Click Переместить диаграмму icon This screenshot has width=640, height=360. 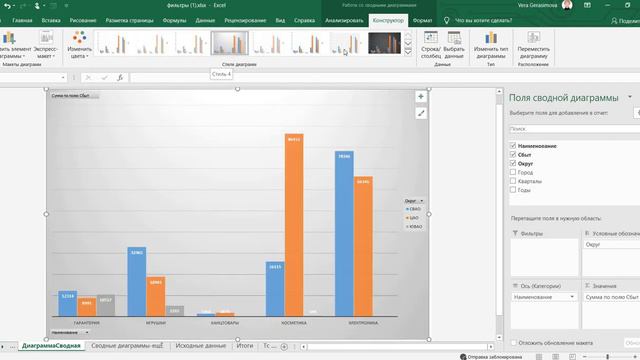coord(533,38)
